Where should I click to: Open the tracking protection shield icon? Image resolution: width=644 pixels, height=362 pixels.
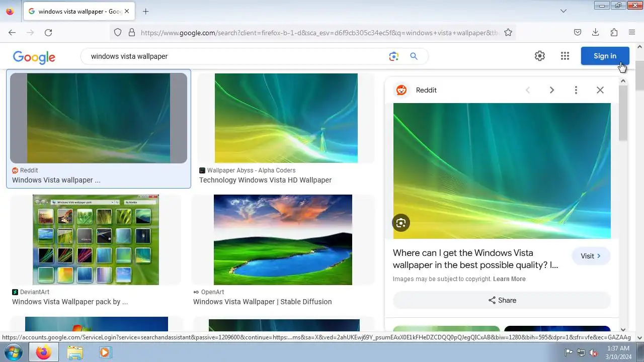coord(118,33)
